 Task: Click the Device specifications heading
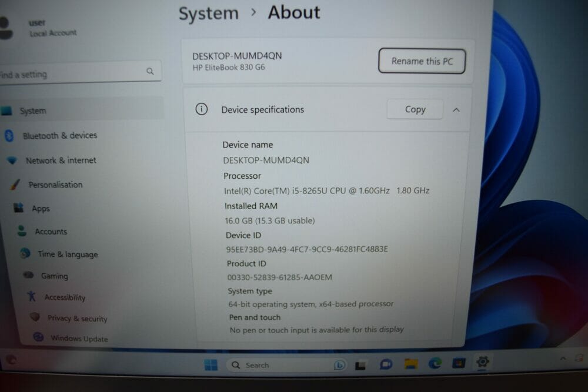[x=262, y=109]
